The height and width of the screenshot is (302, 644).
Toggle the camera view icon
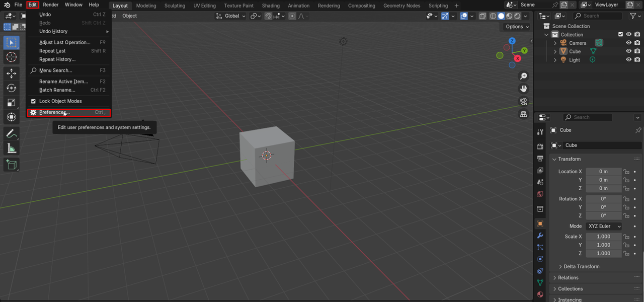pos(523,101)
